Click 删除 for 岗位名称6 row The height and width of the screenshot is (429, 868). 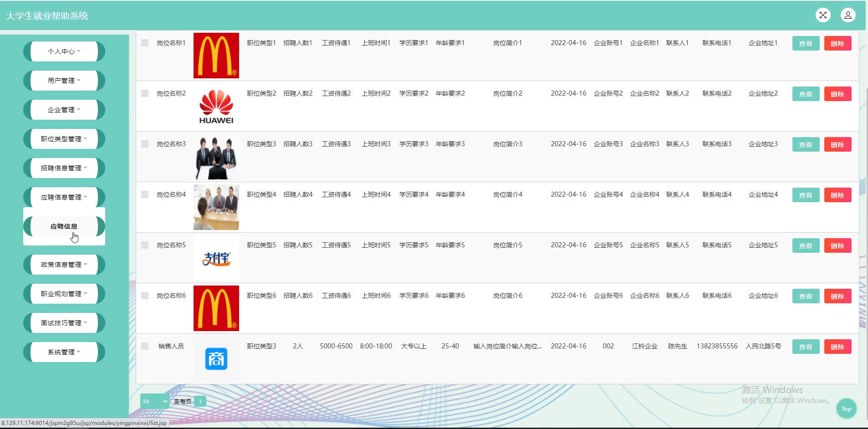click(837, 296)
